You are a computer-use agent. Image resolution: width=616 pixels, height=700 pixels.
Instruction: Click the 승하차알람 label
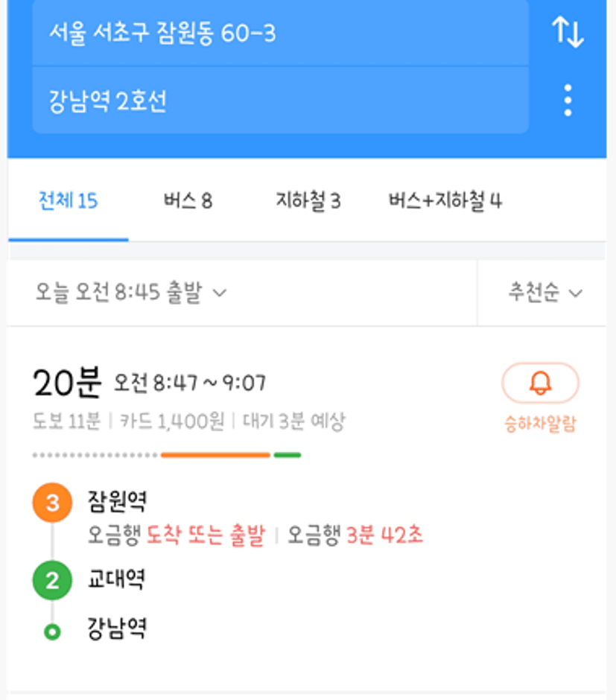point(540,424)
